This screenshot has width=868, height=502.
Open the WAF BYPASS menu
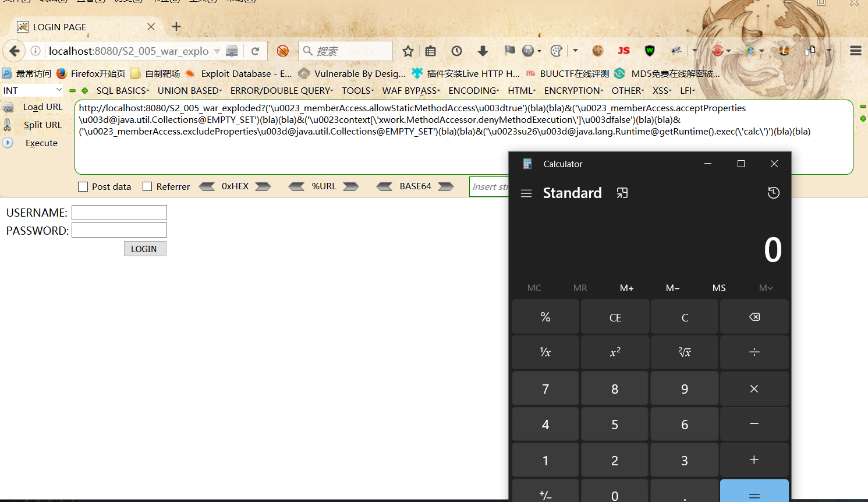411,90
